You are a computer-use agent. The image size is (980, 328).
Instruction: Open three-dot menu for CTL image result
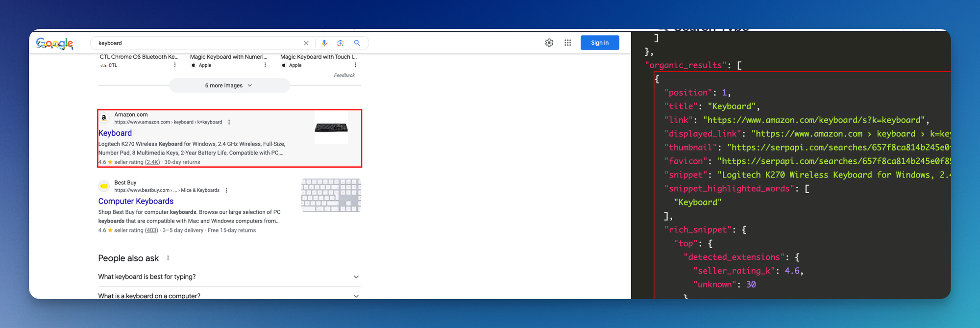[x=175, y=65]
